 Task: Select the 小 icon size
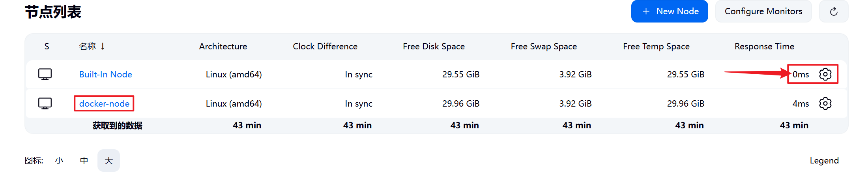[x=59, y=161]
